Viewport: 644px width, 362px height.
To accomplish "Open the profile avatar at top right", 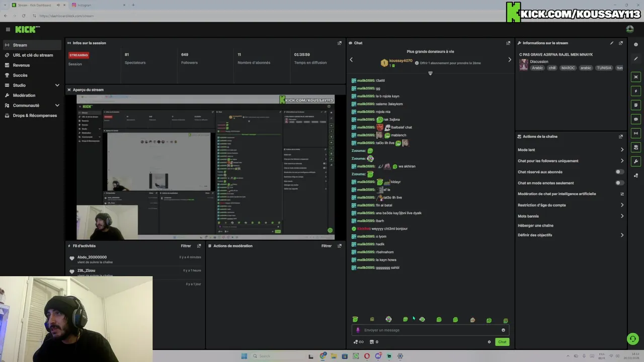I will [630, 29].
